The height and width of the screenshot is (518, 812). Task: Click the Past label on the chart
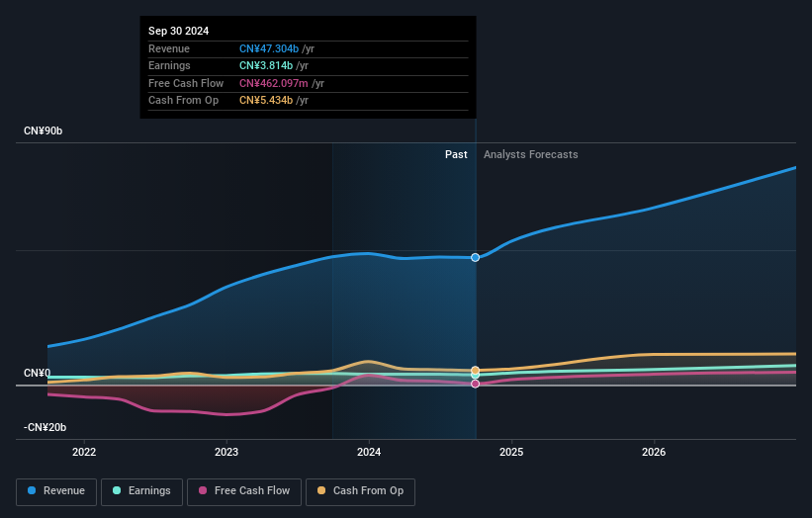click(x=456, y=154)
